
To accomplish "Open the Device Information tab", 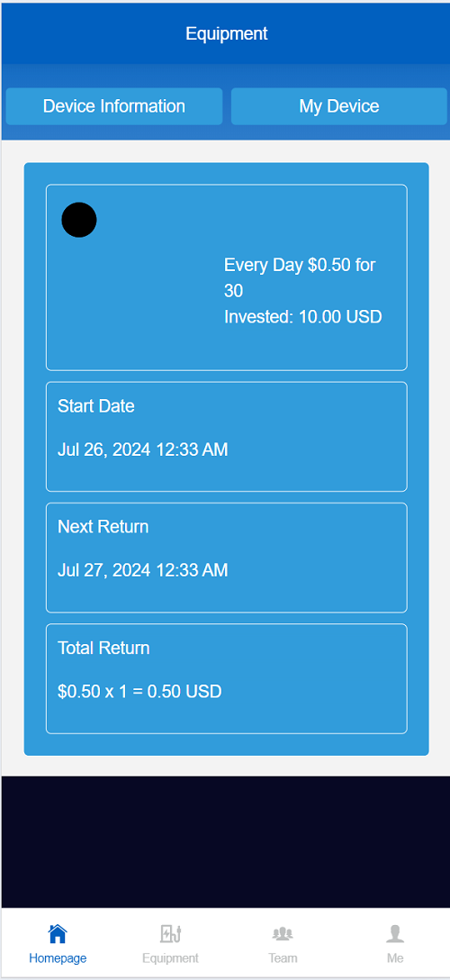I will [x=114, y=106].
